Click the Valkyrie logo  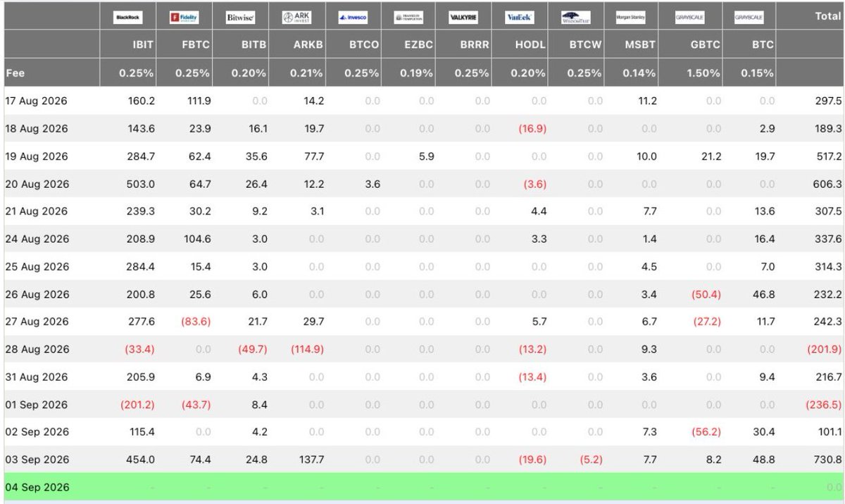click(x=465, y=18)
